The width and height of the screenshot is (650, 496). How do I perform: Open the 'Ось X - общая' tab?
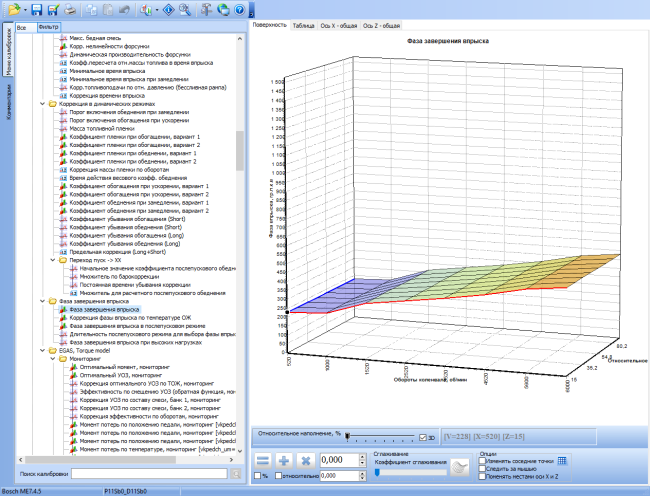[339, 26]
